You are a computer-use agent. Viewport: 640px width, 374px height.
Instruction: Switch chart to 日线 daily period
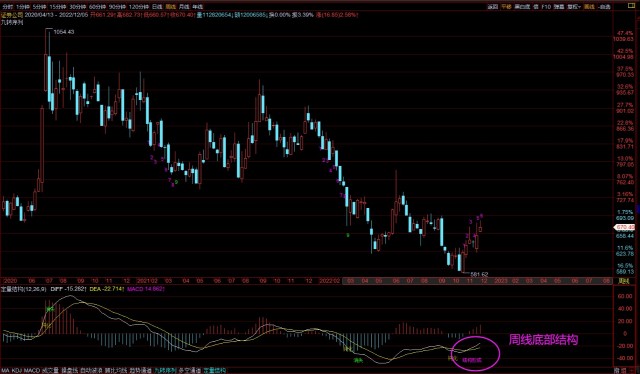tap(157, 7)
